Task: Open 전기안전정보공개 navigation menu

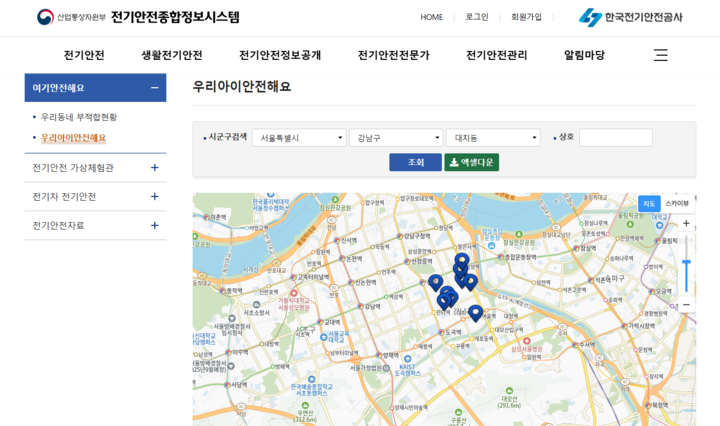Action: (280, 55)
